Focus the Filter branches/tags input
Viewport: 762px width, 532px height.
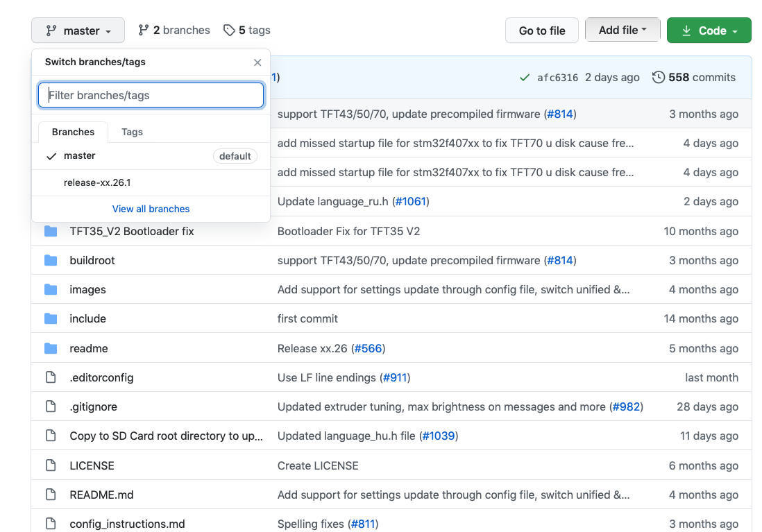[x=151, y=95]
